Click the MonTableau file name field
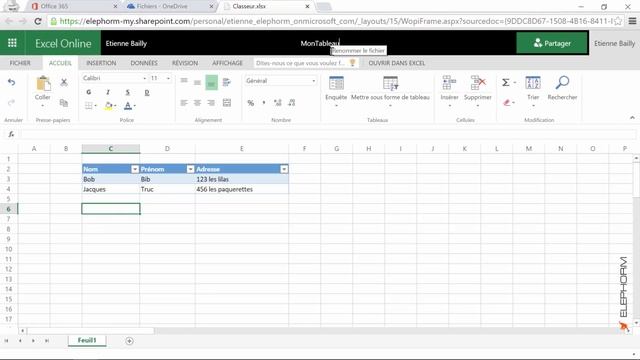This screenshot has width=640, height=360. click(320, 43)
